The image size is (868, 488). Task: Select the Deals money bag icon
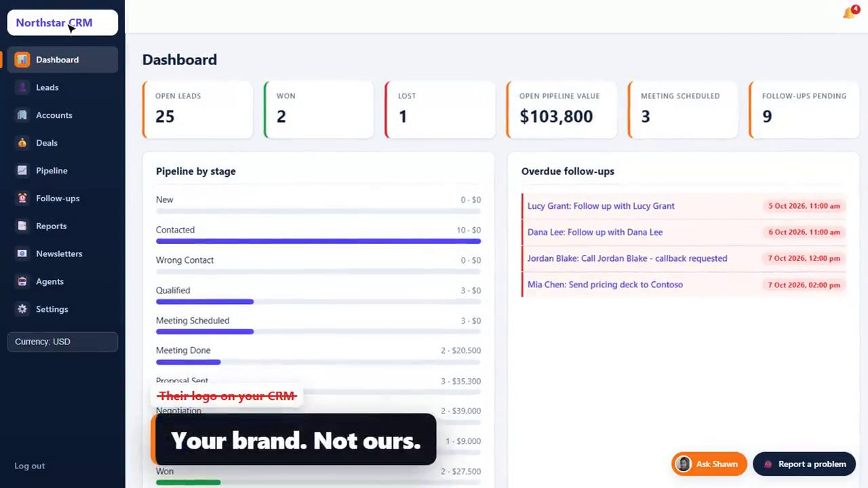pyautogui.click(x=22, y=143)
